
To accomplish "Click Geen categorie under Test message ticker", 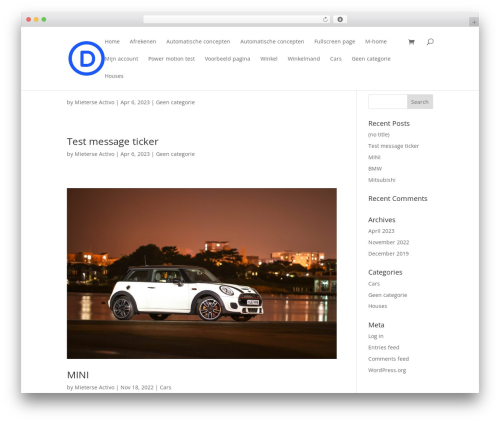I will coord(175,154).
